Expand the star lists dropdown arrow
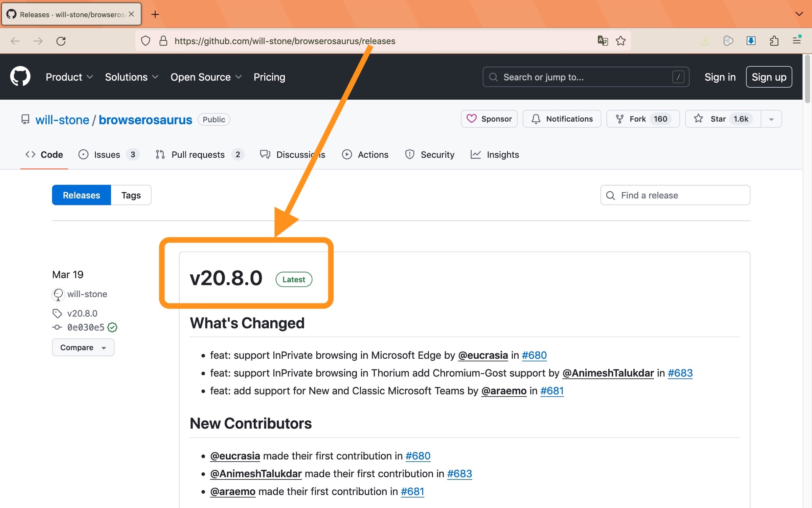 coord(771,119)
